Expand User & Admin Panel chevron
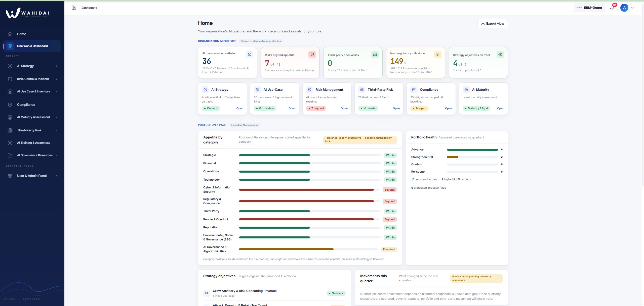The image size is (644, 306). 56,176
